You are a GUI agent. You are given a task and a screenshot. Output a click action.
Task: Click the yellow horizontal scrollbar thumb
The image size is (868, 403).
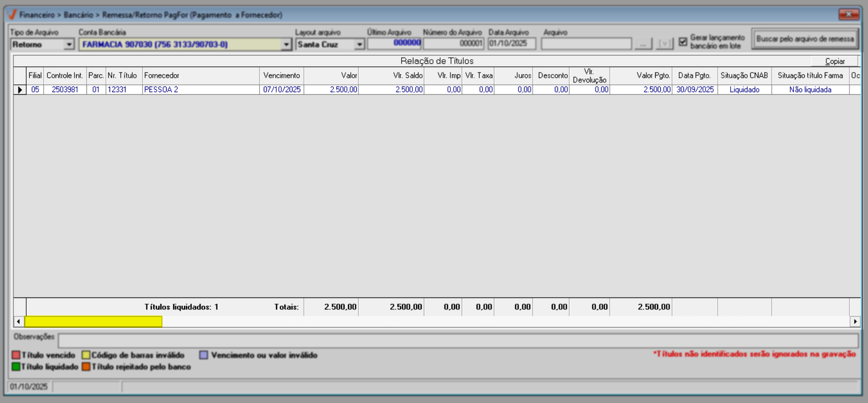click(x=93, y=322)
